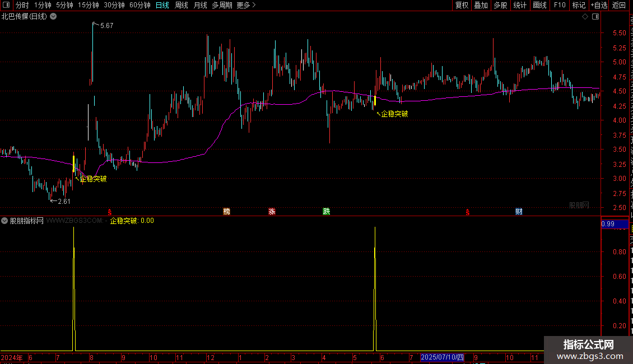This screenshot has width=633, height=364.
Task: Click the 2025/07/10/四 date marker on time axis
Action: 442,357
